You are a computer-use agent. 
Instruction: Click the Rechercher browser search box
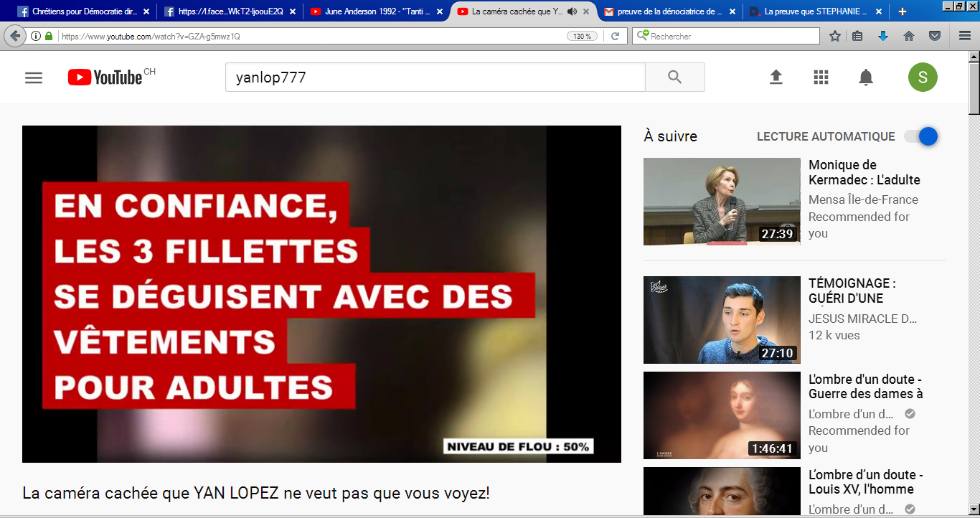[x=725, y=36]
